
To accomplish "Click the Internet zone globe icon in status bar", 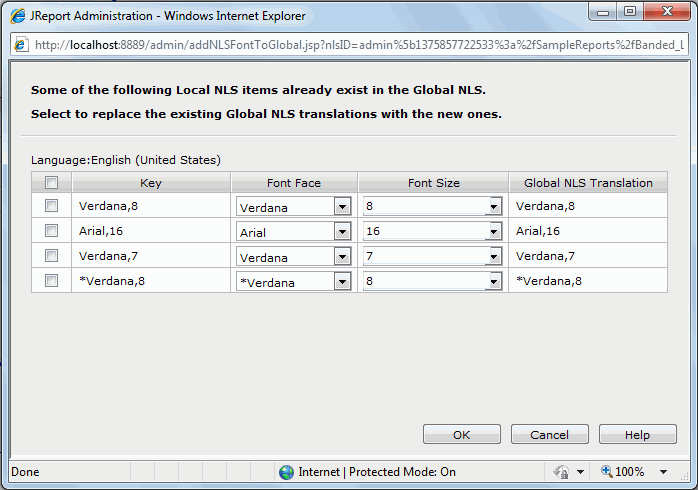I will click(286, 472).
